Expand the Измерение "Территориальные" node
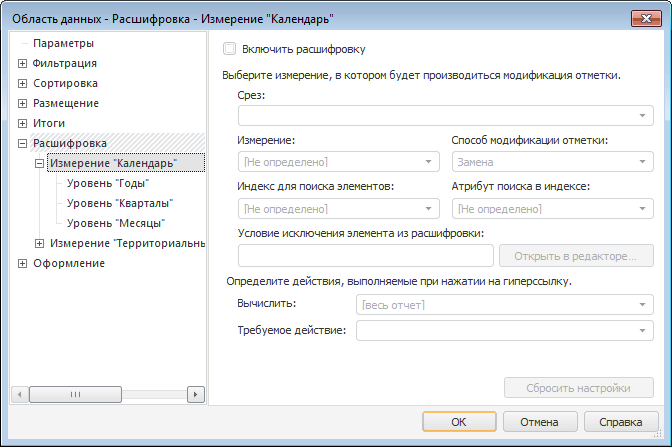 click(39, 243)
